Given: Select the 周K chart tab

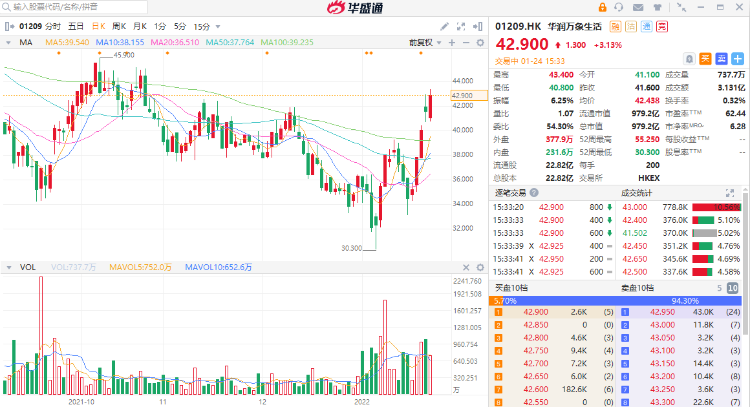Looking at the screenshot, I should point(119,26).
